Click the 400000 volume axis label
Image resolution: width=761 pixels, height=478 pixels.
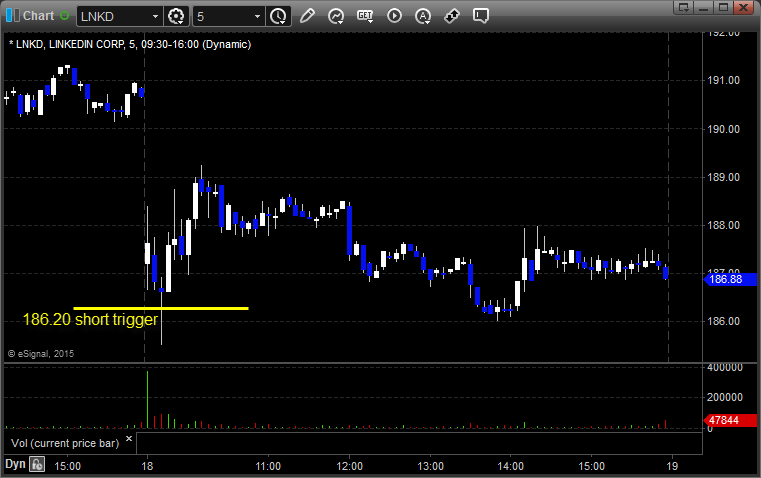(x=725, y=367)
